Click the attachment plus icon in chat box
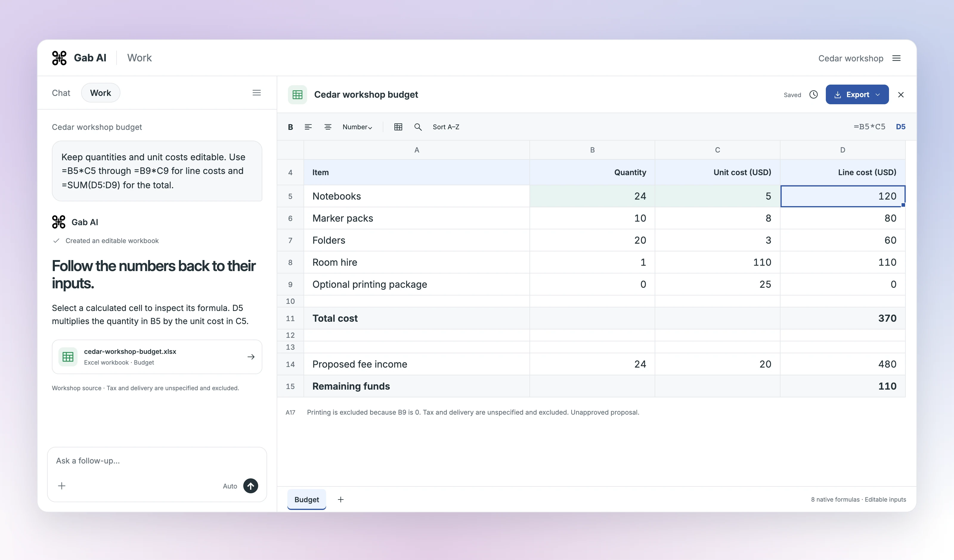The image size is (954, 560). [62, 486]
